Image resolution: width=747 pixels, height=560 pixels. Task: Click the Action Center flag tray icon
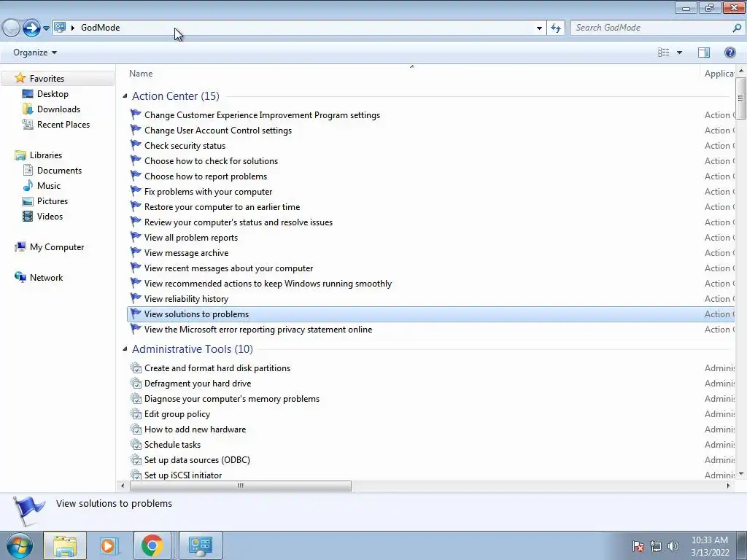click(x=638, y=546)
